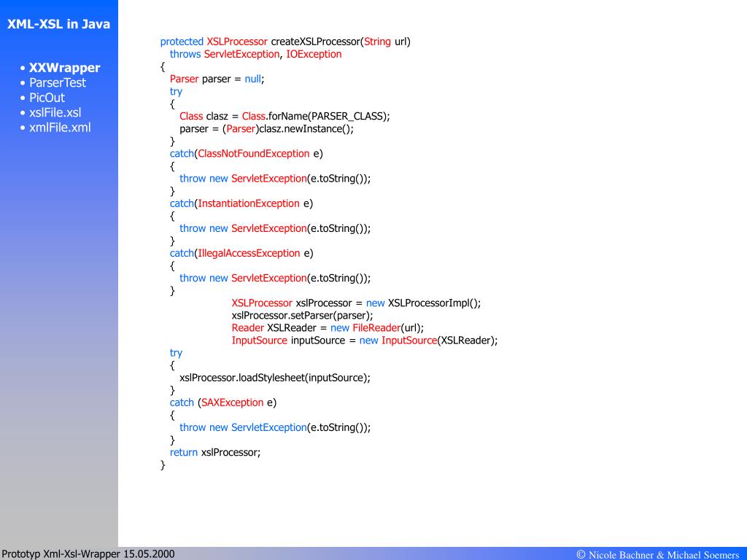This screenshot has height=560, width=747.
Task: Click 'InputSource inputSource = new InputSource(XSLReader);' line
Action: pyautogui.click(x=365, y=341)
